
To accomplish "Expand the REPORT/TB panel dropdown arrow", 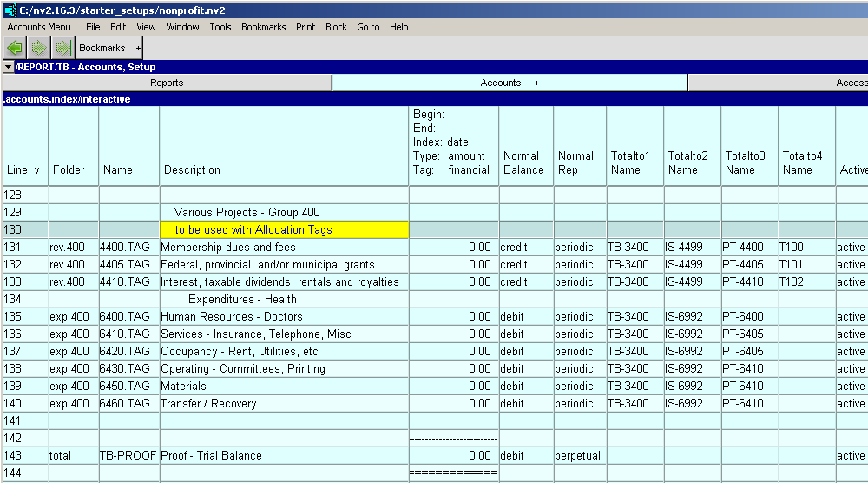I will click(9, 67).
